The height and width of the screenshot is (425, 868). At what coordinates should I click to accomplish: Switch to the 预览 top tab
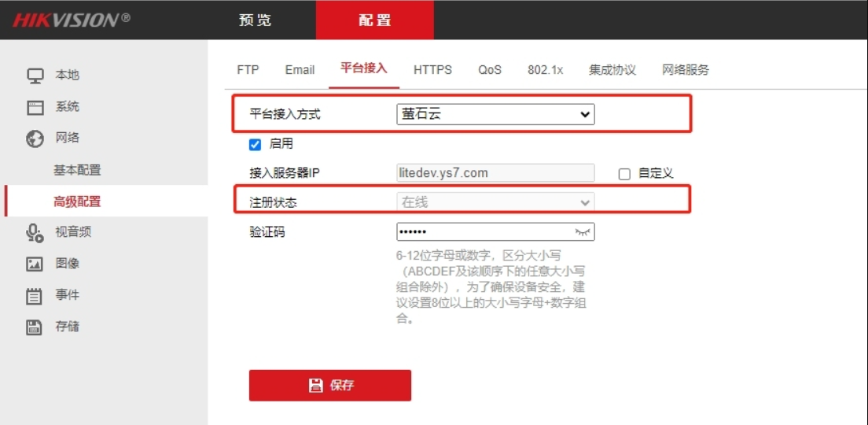[x=255, y=20]
